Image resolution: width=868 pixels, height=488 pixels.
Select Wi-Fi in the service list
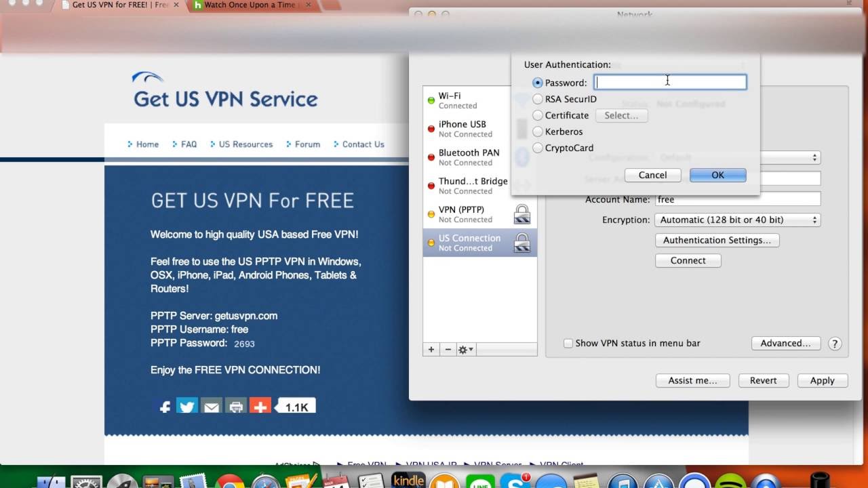coord(480,100)
